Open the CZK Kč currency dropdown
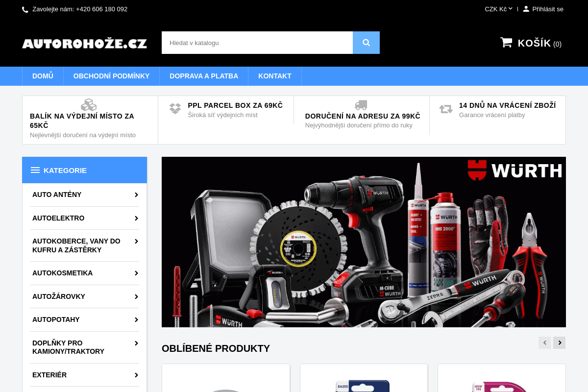The image size is (588, 392). tap(498, 9)
